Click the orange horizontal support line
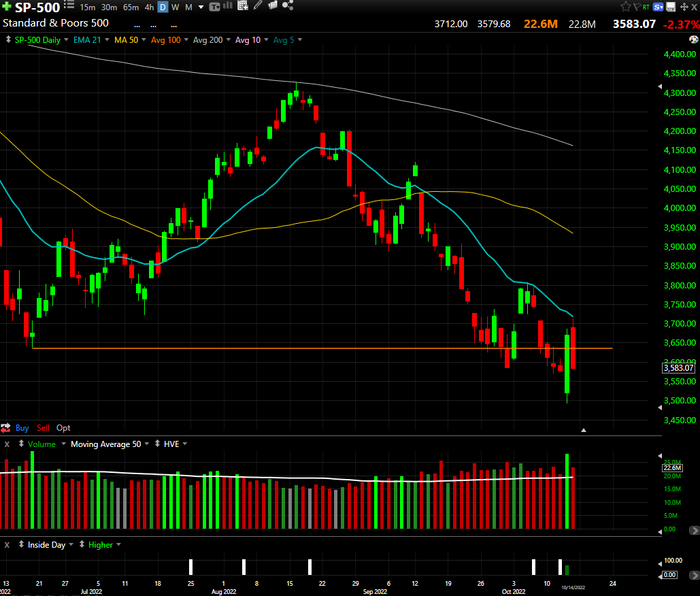The height and width of the screenshot is (596, 700). (x=322, y=348)
